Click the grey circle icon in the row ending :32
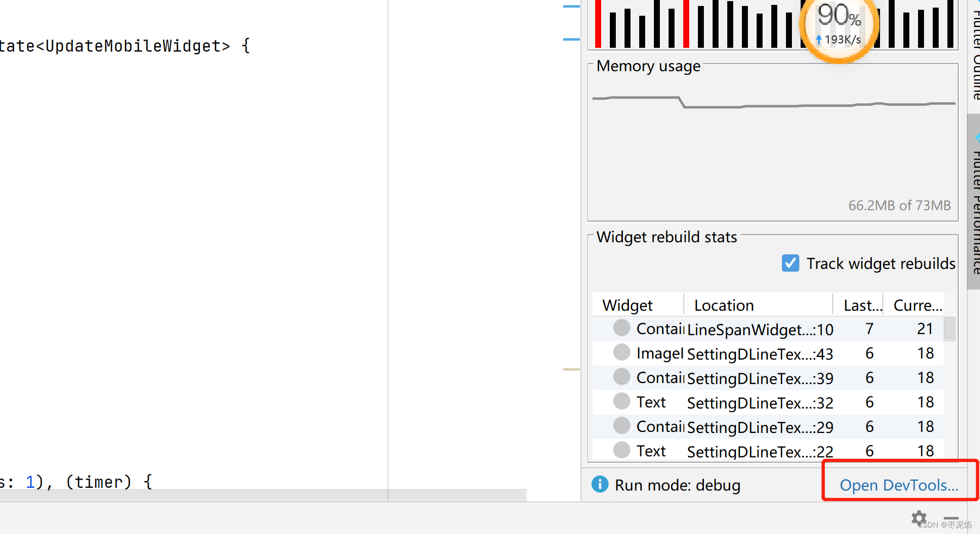Image resolution: width=980 pixels, height=534 pixels. [x=621, y=401]
